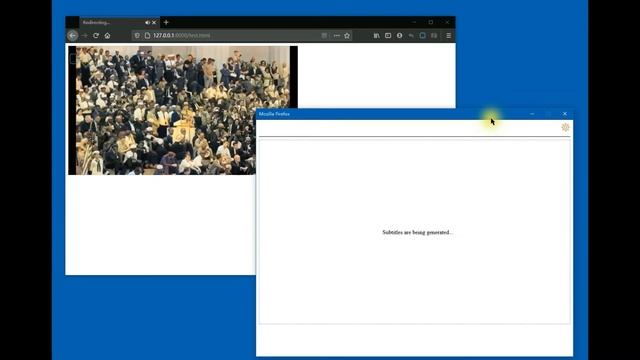Open a new tab with plus button
This screenshot has width=640, height=360.
166,22
